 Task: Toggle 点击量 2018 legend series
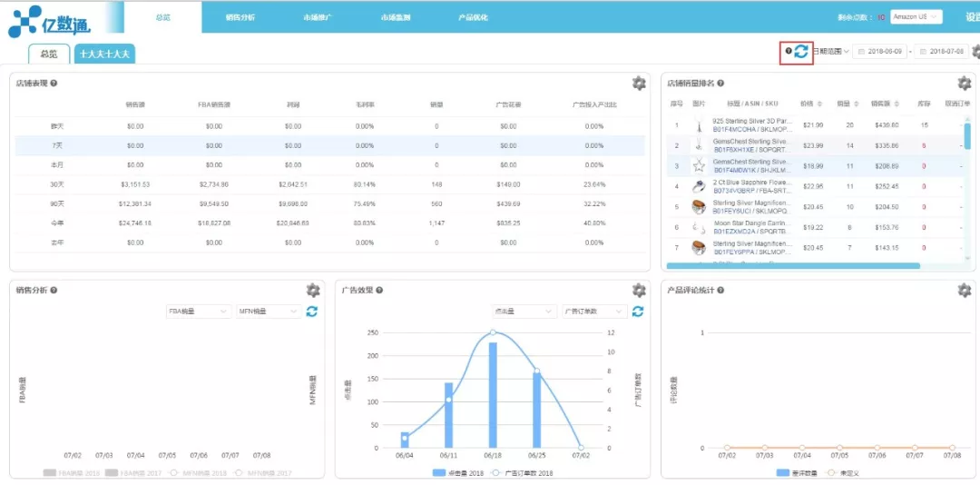[x=459, y=473]
